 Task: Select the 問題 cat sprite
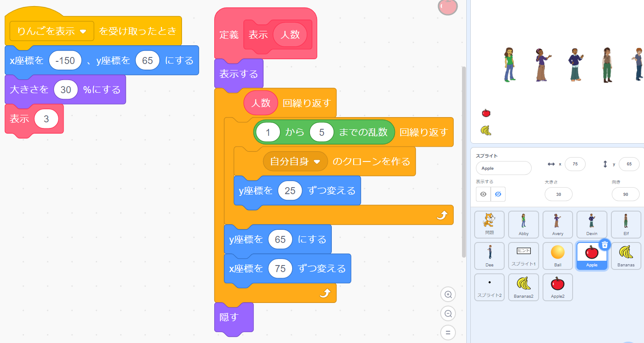coord(489,225)
